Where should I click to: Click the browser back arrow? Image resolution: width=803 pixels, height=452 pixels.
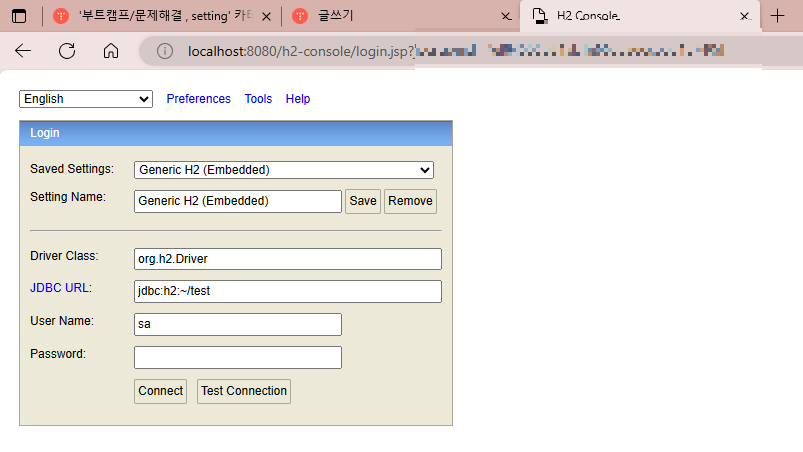coord(23,51)
